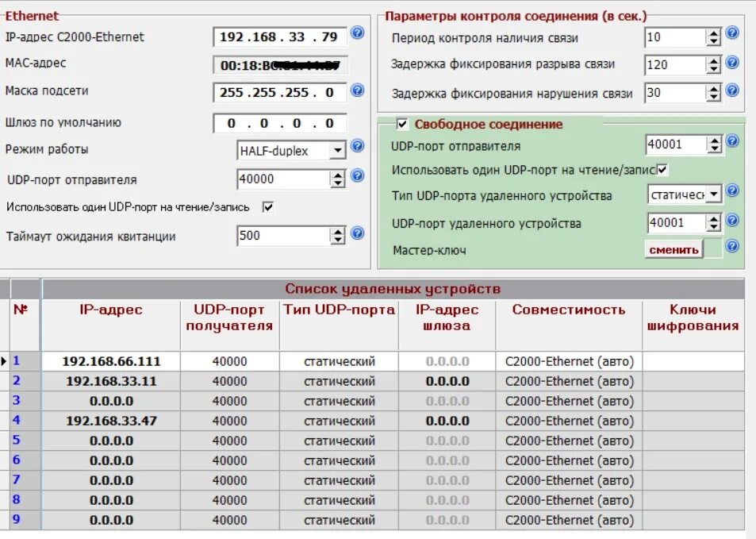The image size is (756, 539).
Task: Open help icon beside Режим работы
Action: tap(357, 146)
